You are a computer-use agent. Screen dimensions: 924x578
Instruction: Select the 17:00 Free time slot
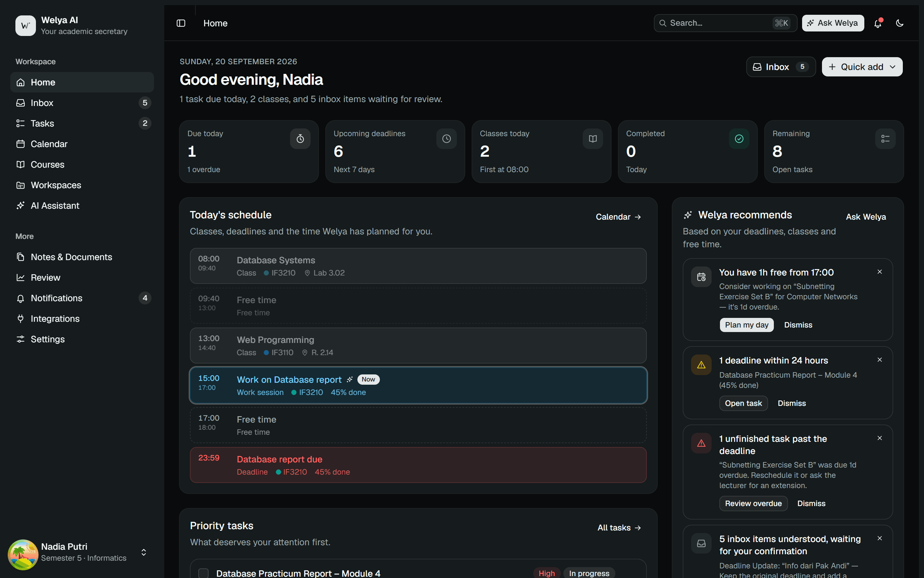point(418,425)
